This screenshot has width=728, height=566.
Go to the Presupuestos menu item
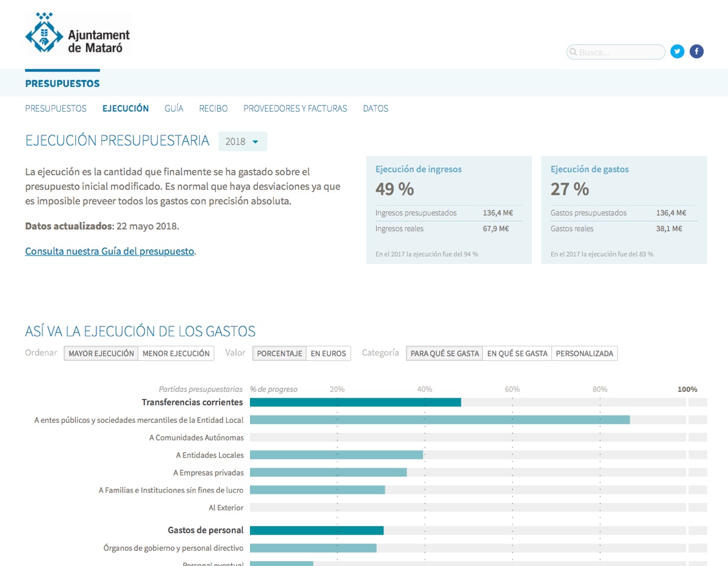coord(56,109)
